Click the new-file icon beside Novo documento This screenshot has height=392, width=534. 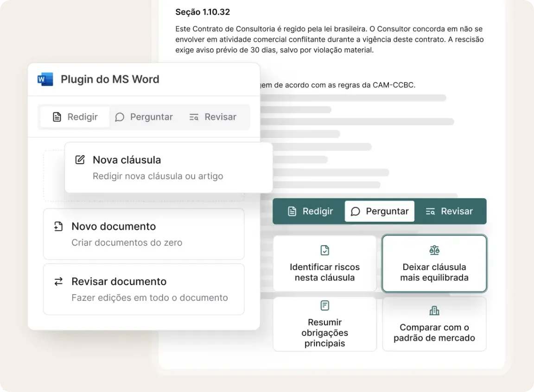[x=58, y=227]
